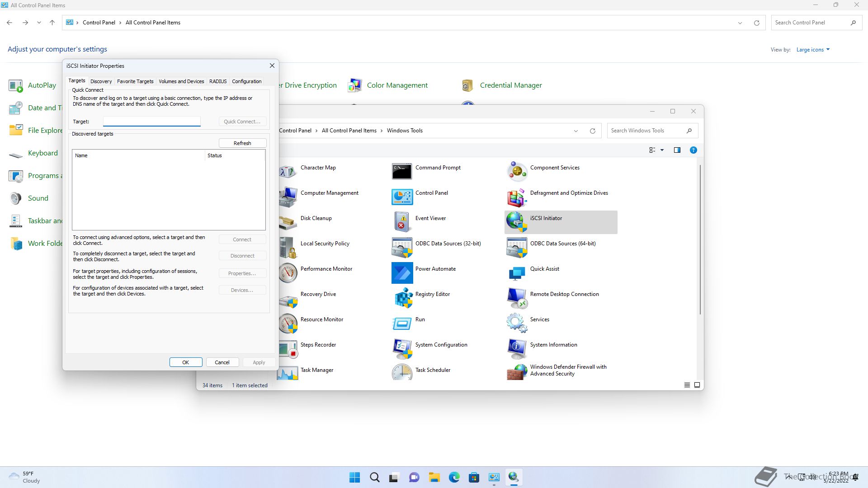Launch Remote Desktop Connection icon

pos(517,298)
